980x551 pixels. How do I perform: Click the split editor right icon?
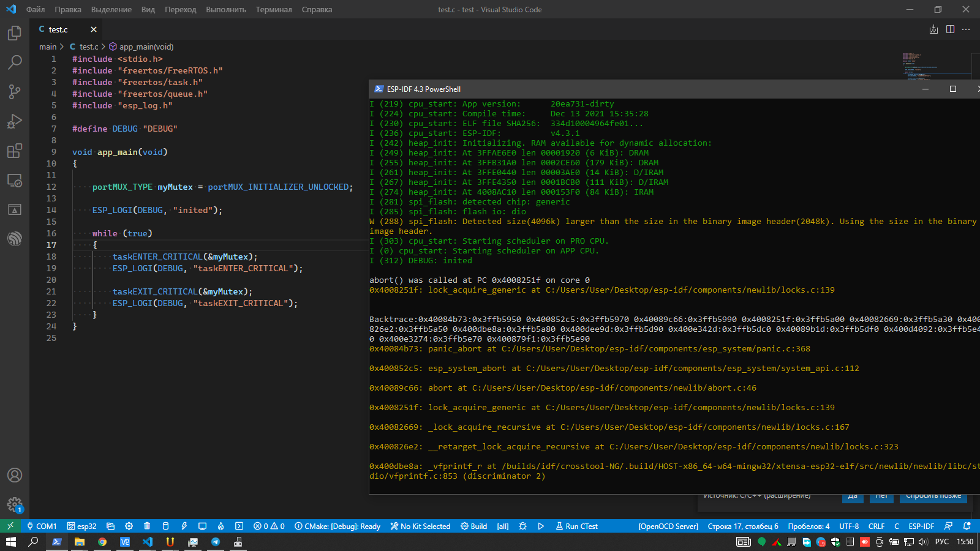coord(950,29)
